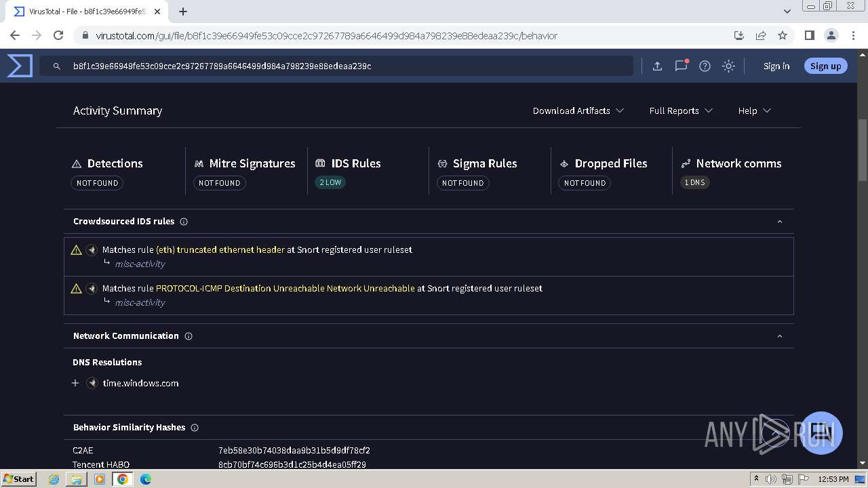Open the Windows Start menu
Screen dimensions: 868x488
coord(19,479)
